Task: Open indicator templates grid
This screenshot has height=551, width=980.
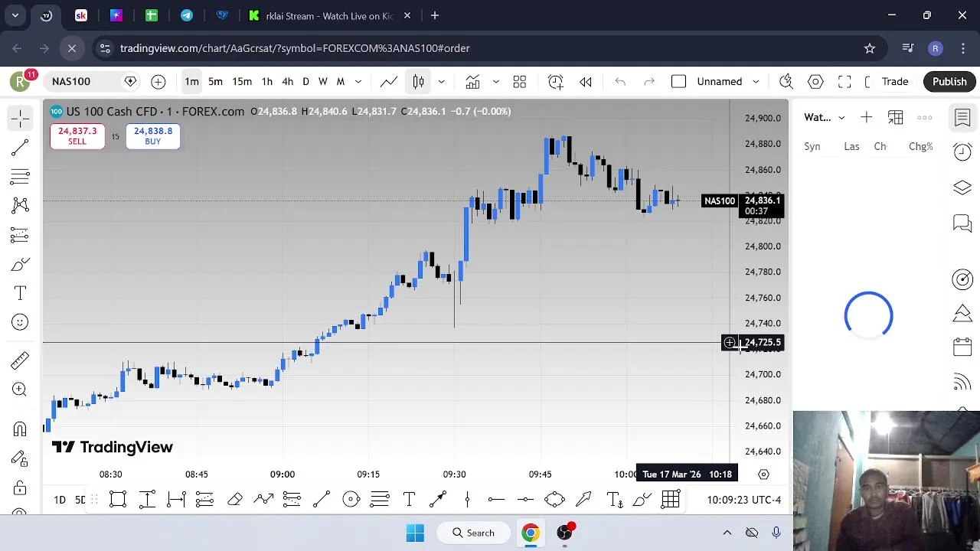Action: point(520,81)
